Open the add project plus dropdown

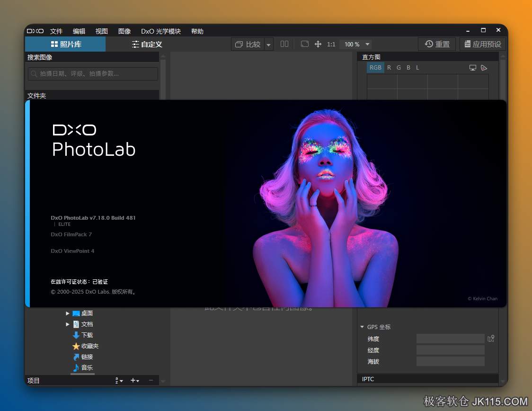135,380
